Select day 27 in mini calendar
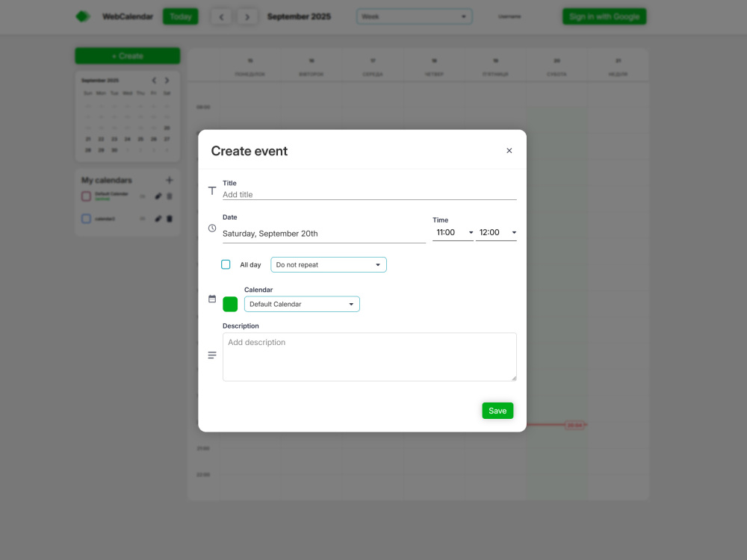747x560 pixels. point(167,139)
